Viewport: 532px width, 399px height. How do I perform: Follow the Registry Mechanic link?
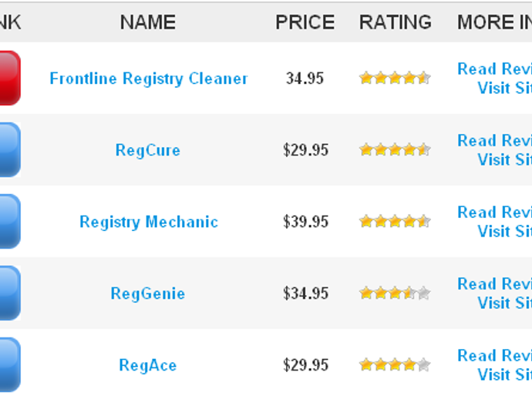pyautogui.click(x=149, y=222)
